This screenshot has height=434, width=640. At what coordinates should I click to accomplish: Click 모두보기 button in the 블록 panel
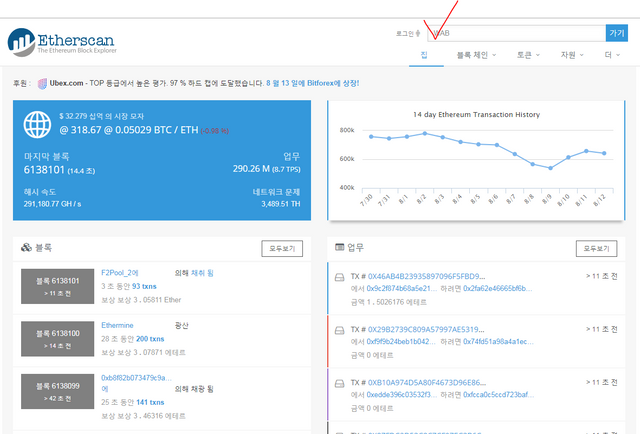click(x=282, y=249)
